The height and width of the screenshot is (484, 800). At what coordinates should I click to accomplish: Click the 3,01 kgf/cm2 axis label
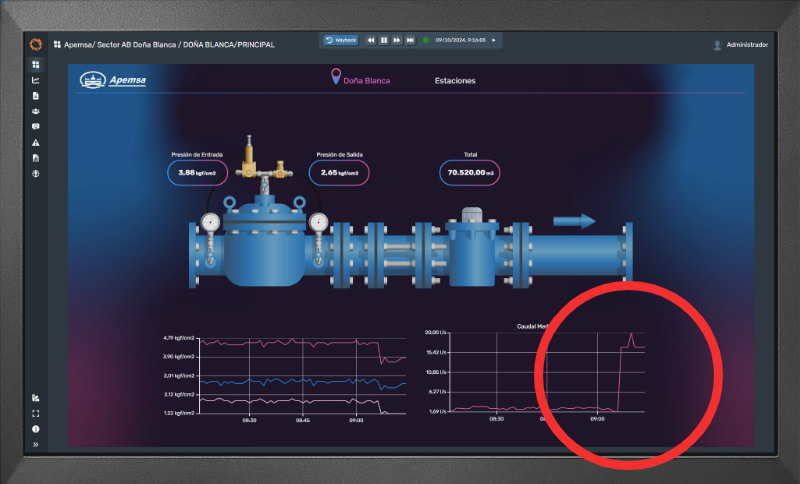coord(179,376)
